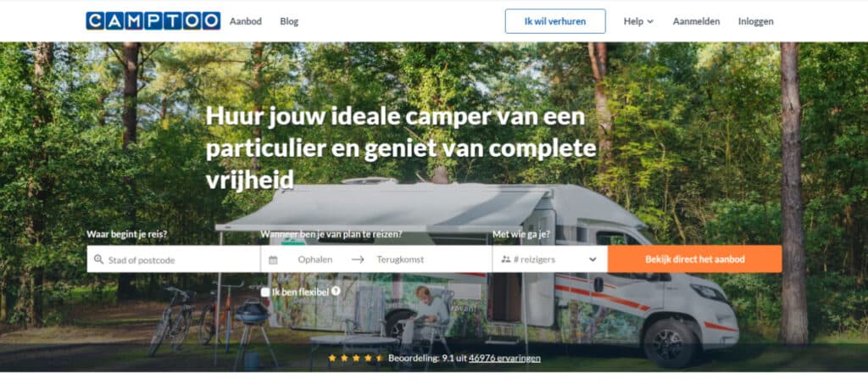Screen dimensions: 868x384
Task: Click "Ik wil verhuren" button
Action: 555,21
